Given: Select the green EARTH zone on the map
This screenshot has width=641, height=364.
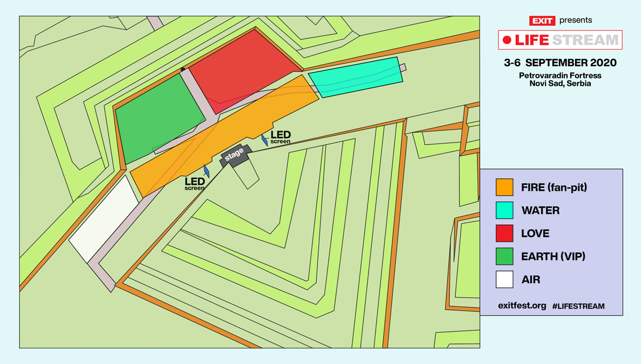Looking at the screenshot, I should point(158,117).
